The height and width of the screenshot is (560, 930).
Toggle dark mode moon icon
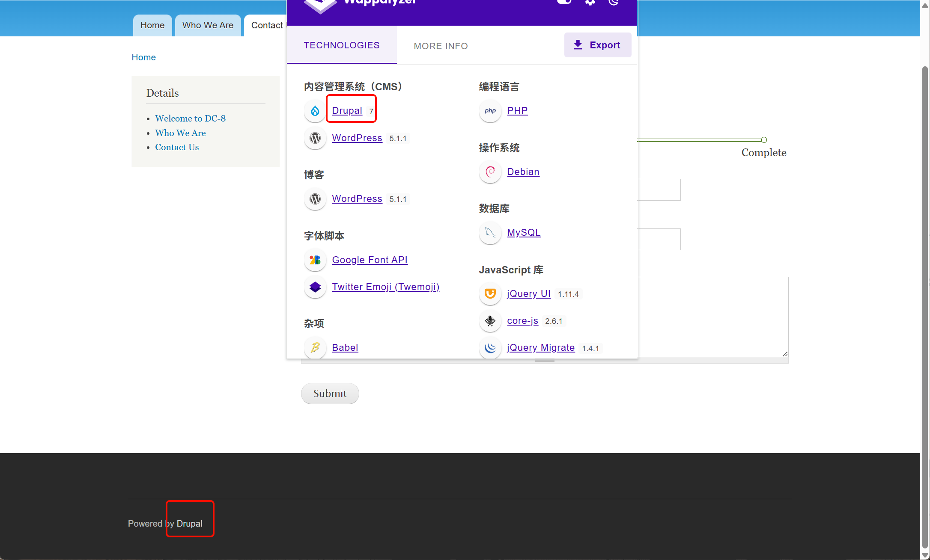coord(614,2)
